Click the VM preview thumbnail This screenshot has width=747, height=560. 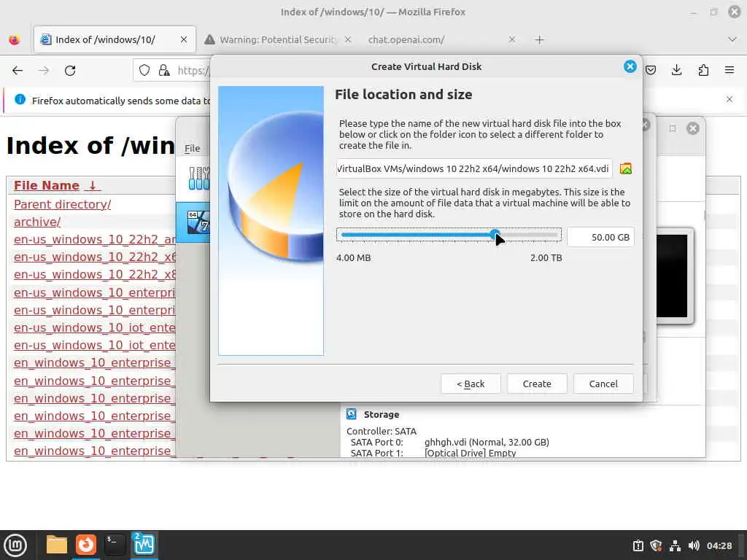(x=674, y=276)
